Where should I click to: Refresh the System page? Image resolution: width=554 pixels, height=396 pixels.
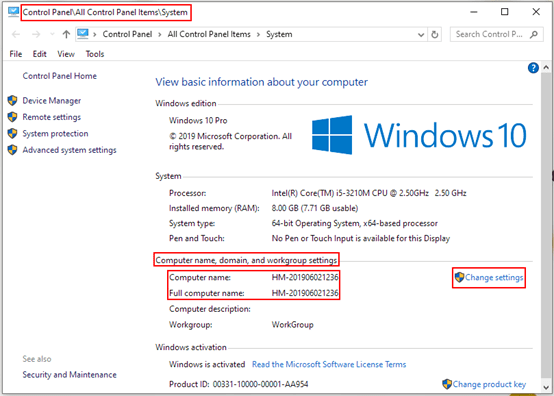coord(435,34)
